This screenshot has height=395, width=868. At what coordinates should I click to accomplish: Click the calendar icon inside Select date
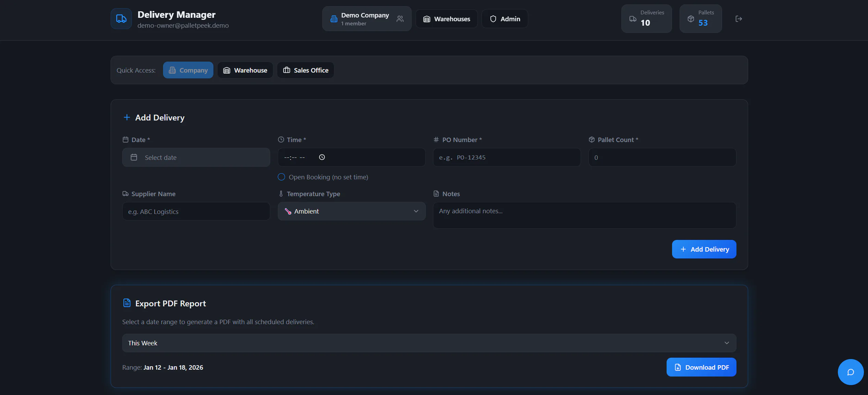click(134, 157)
